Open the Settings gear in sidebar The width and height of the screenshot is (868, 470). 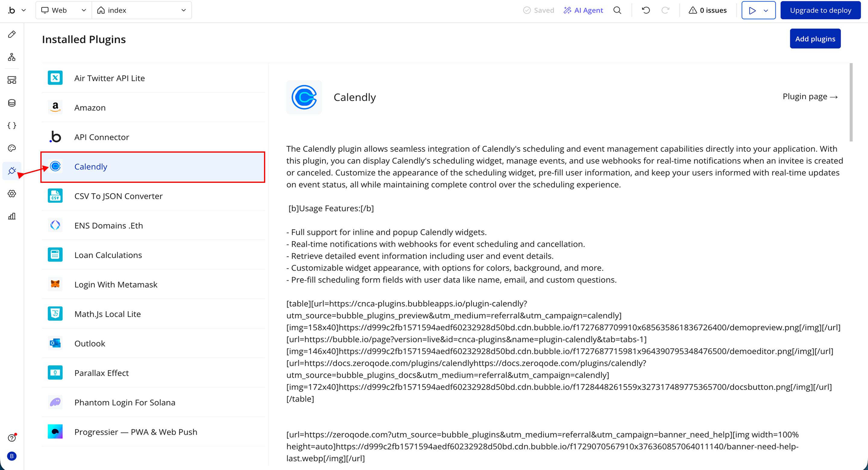pos(12,194)
